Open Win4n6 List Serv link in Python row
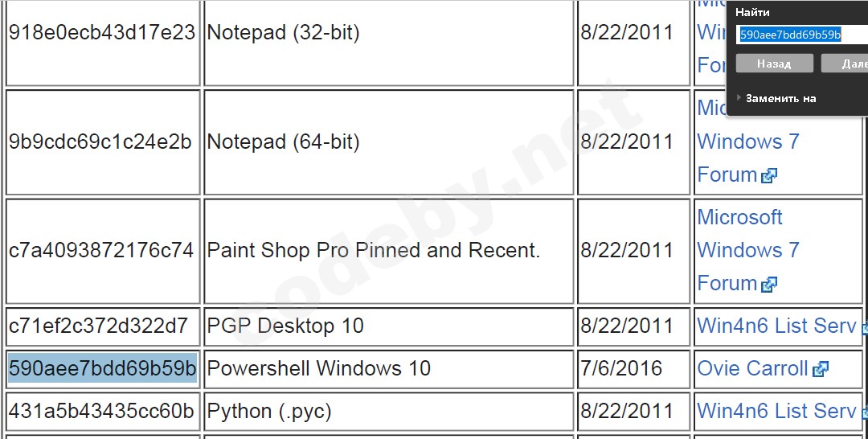 pyautogui.click(x=776, y=411)
